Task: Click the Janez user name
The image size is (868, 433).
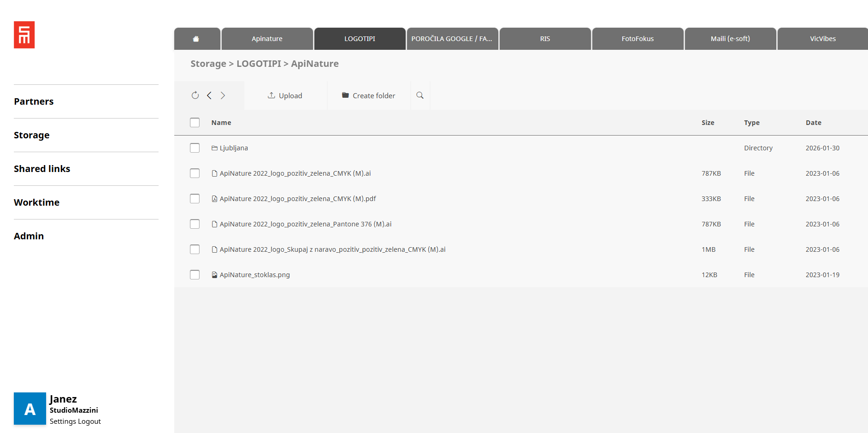Action: click(63, 399)
